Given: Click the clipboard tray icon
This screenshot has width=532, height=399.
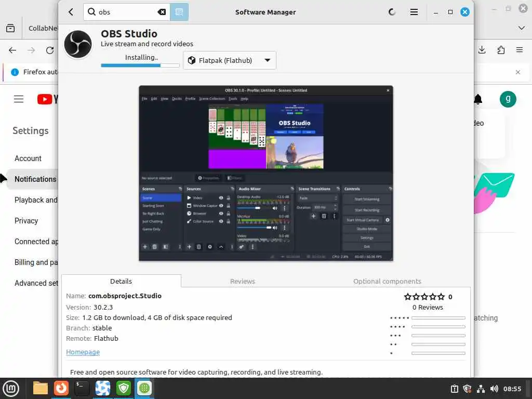Looking at the screenshot, I should (x=454, y=389).
